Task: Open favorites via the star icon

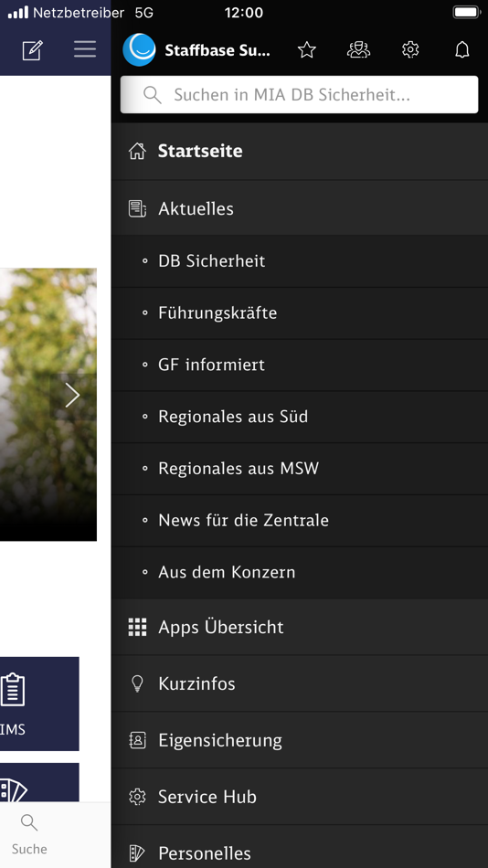Action: (x=306, y=50)
